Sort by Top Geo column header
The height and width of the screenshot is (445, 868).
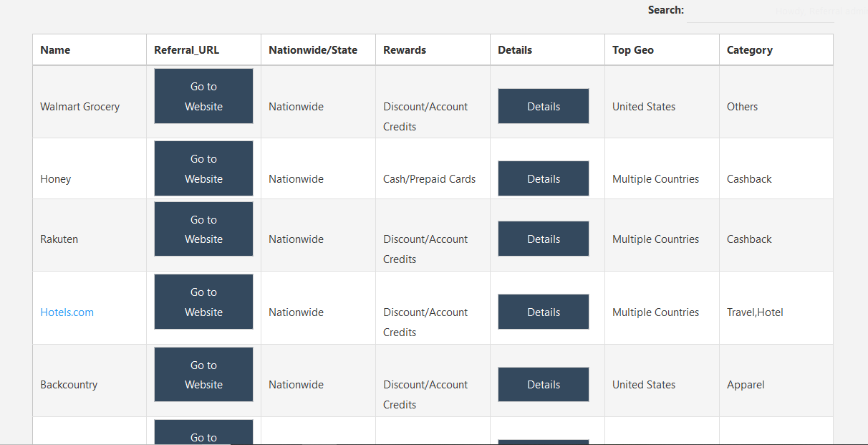coord(662,50)
